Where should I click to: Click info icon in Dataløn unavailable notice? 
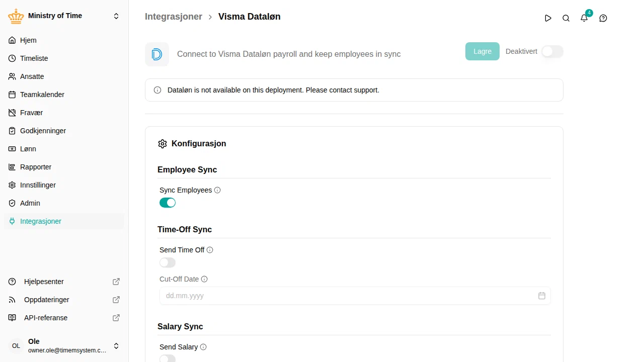point(157,90)
